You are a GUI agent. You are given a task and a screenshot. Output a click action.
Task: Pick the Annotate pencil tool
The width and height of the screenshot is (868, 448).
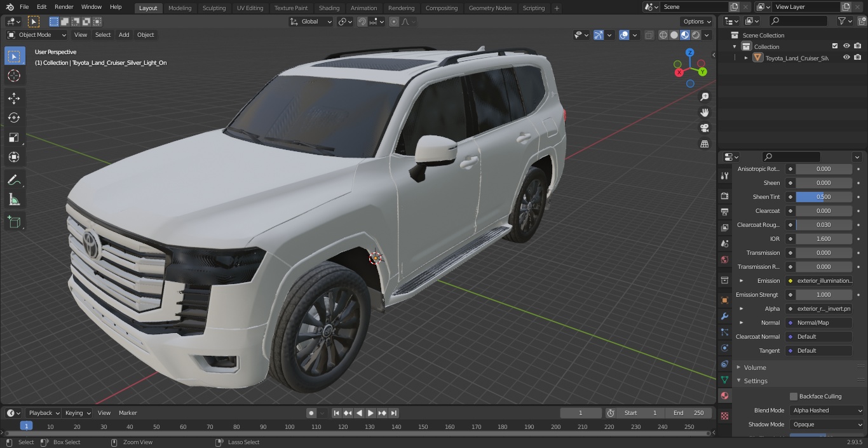click(x=14, y=180)
